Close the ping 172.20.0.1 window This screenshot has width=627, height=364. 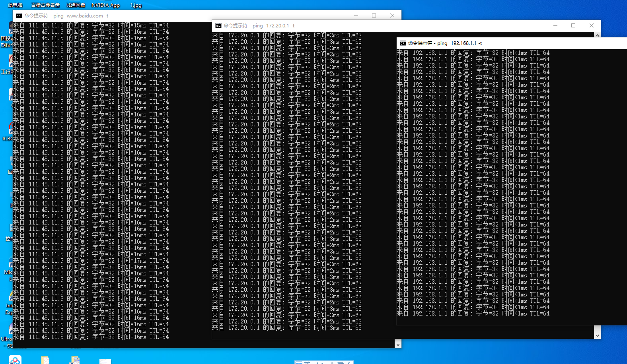pos(592,25)
